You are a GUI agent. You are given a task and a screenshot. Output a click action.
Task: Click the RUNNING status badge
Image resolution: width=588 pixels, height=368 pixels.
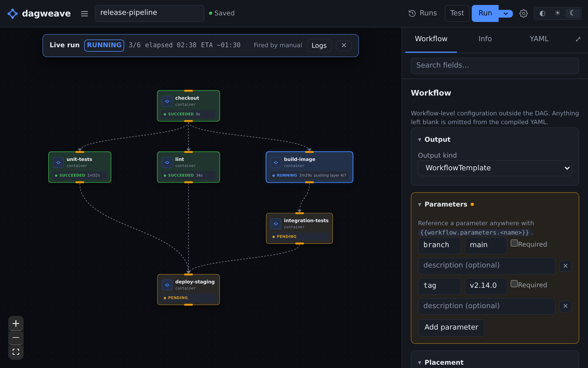[x=104, y=45]
